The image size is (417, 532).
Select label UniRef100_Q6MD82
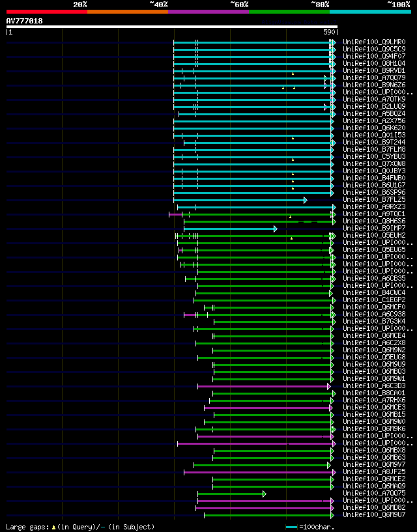[x=374, y=507]
